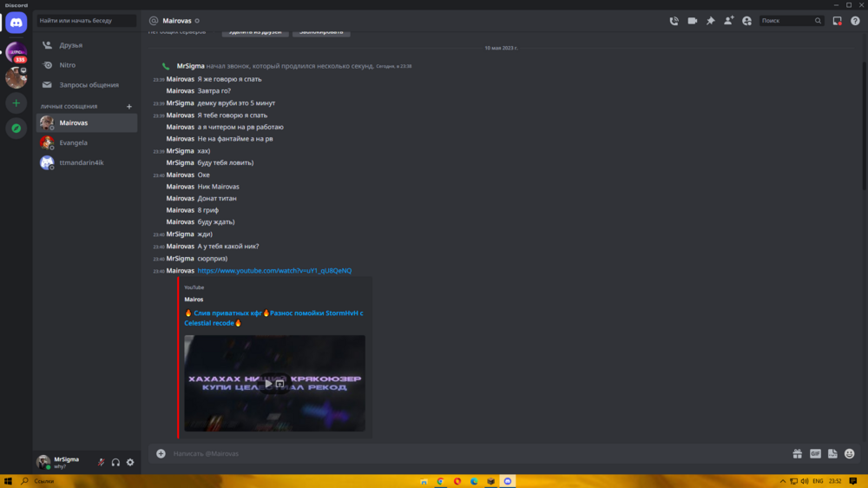Click Mairovas name in chat header
The image size is (868, 488).
coord(176,21)
